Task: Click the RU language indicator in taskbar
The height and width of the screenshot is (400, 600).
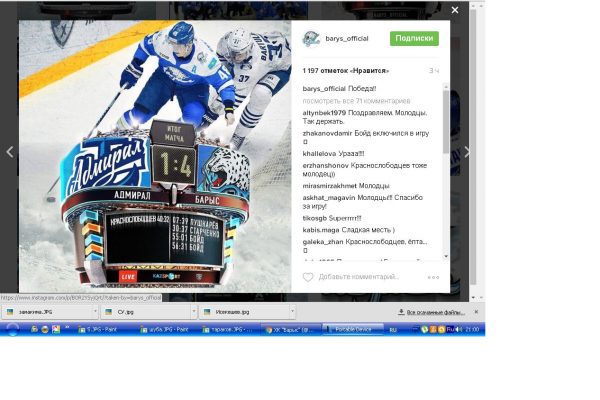Action: coord(393,330)
